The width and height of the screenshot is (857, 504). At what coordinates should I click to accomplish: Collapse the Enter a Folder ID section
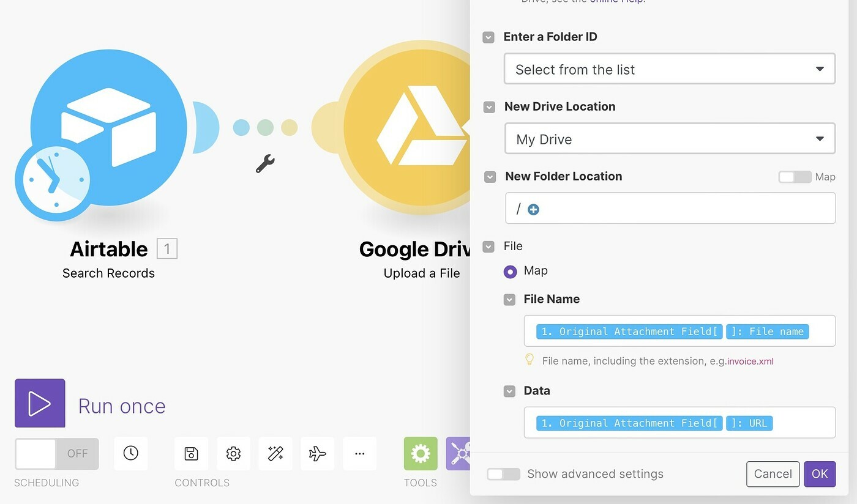click(x=488, y=37)
